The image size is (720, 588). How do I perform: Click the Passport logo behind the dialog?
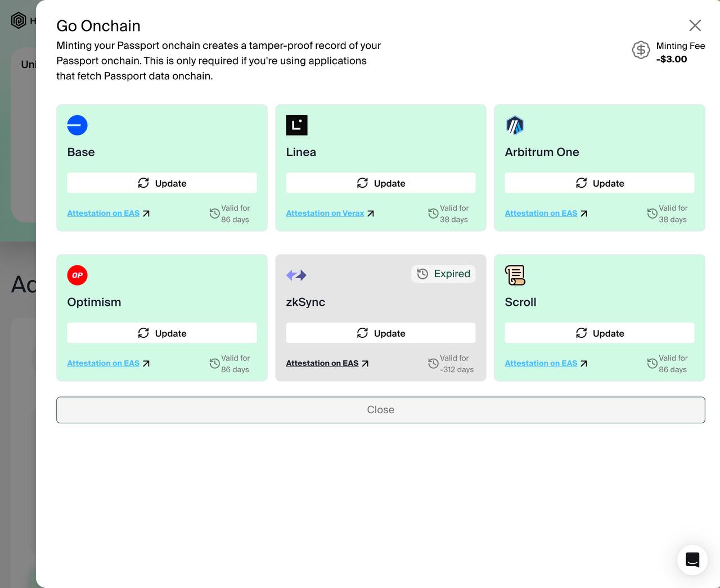(x=19, y=21)
